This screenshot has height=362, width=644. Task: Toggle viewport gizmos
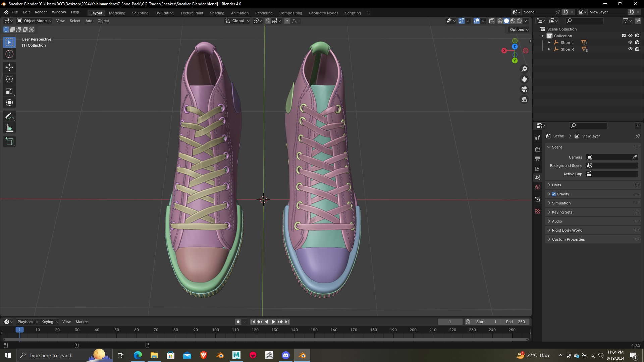point(462,21)
